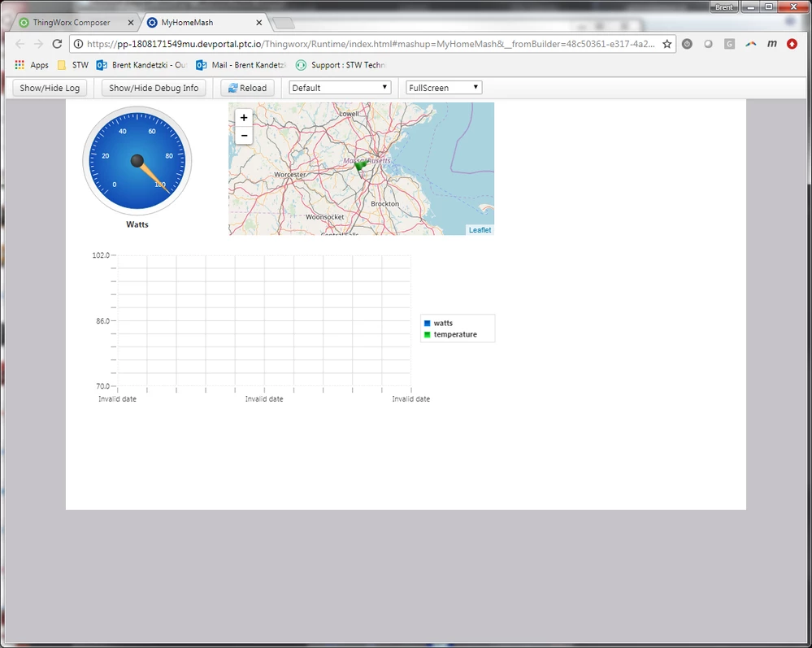Open a new browser tab

point(284,23)
